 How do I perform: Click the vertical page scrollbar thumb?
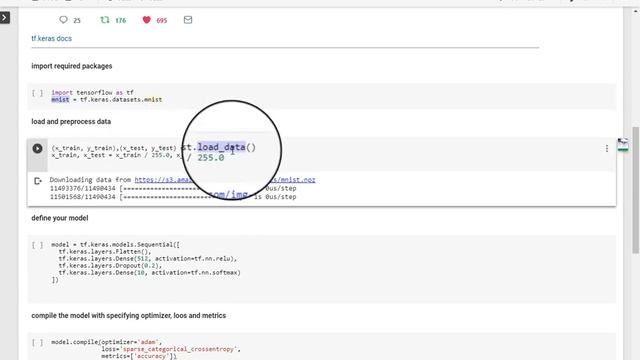click(x=636, y=190)
